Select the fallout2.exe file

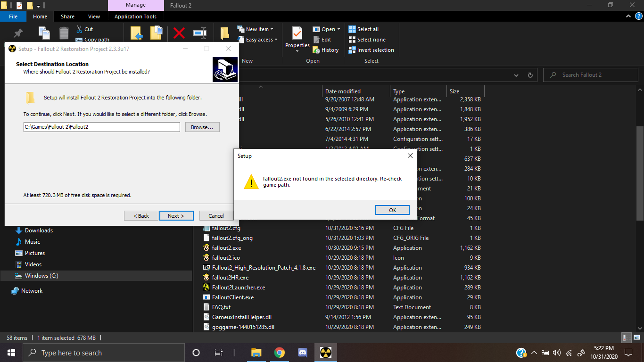[x=226, y=248]
